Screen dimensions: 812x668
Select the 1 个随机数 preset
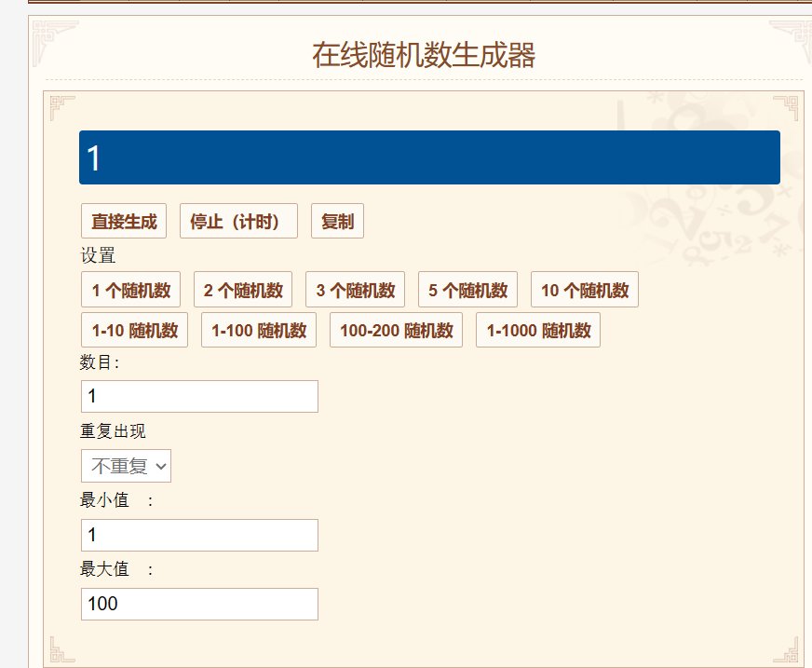tap(130, 290)
